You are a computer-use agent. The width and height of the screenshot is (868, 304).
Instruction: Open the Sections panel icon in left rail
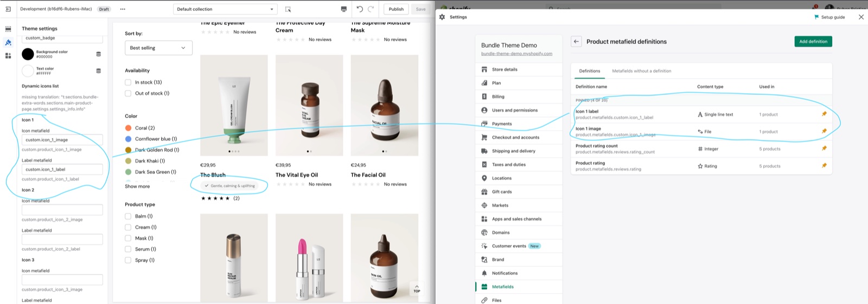point(8,29)
